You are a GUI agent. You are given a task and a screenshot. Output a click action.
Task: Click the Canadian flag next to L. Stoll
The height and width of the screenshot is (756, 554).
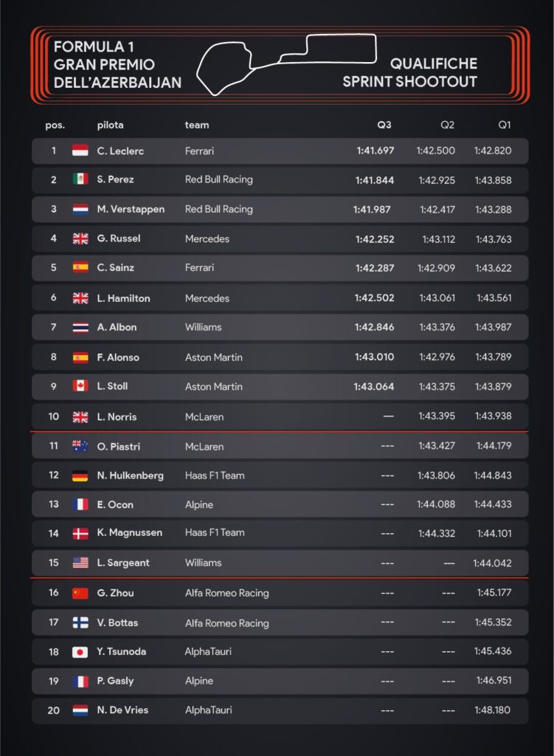[80, 385]
